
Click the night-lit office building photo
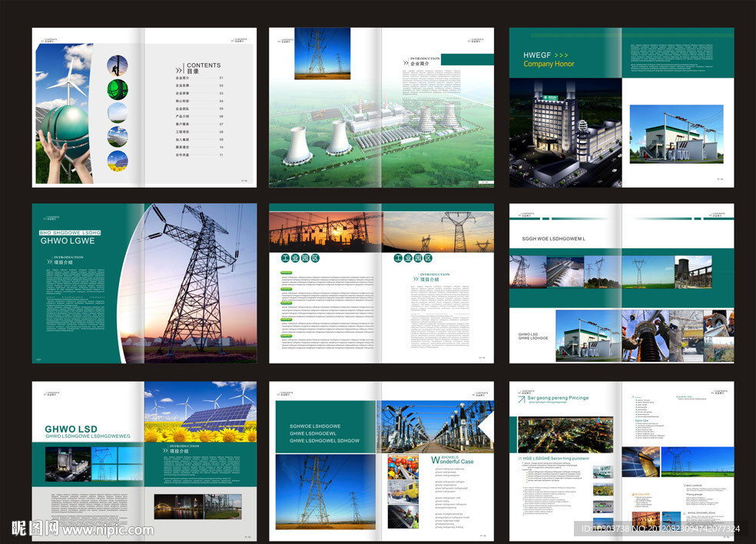[x=564, y=132]
